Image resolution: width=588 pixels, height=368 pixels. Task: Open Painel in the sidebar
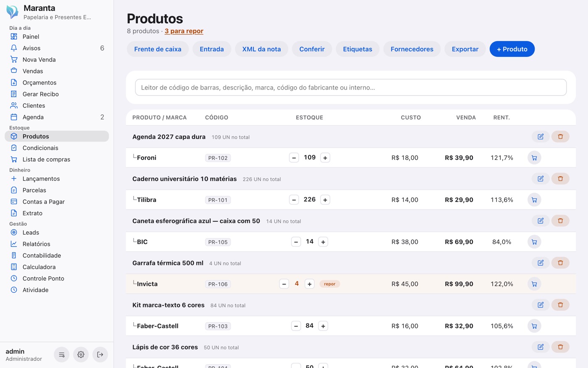coord(57,37)
